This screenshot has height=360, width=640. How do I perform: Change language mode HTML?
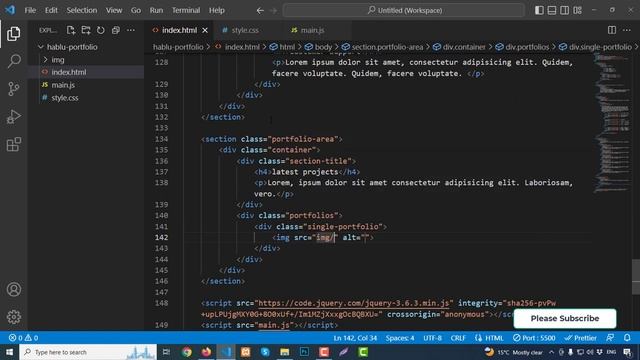click(x=489, y=338)
